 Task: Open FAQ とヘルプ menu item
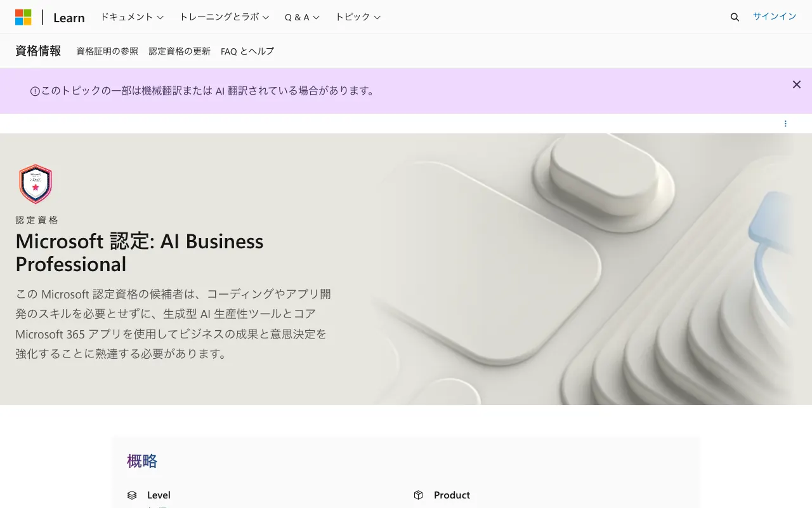click(247, 51)
